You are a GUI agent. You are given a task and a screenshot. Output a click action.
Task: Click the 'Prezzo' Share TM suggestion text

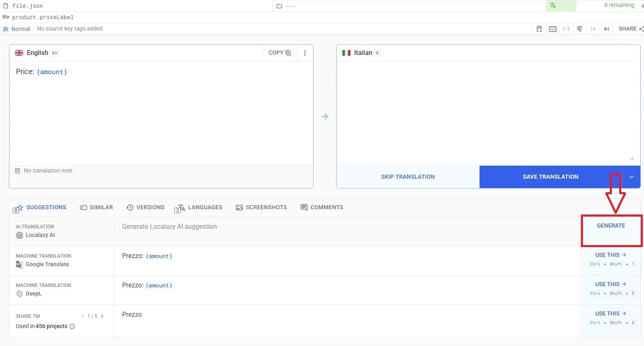[x=132, y=315]
